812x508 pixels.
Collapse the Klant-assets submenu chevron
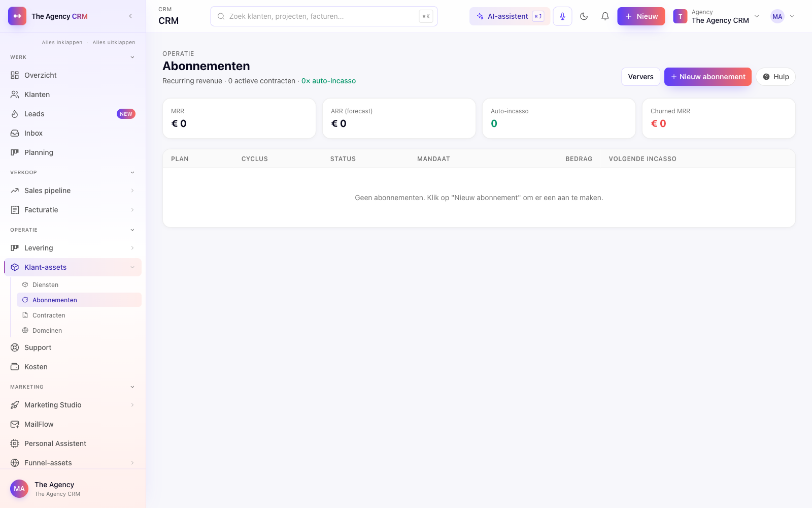click(x=132, y=267)
